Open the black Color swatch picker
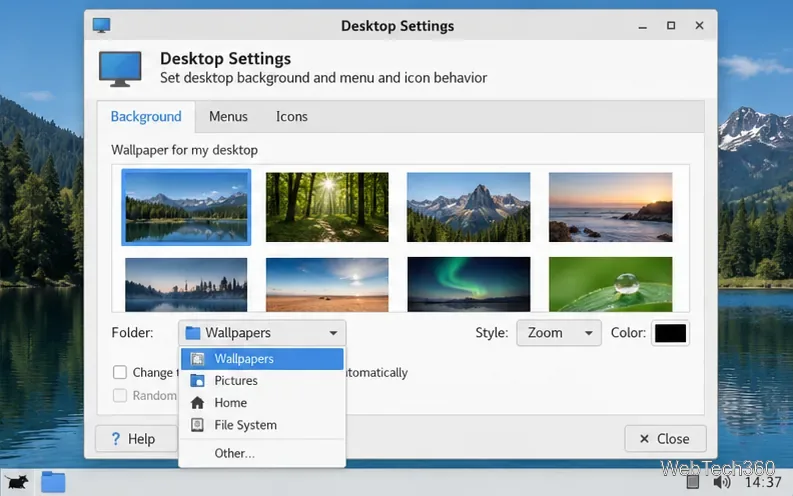Image resolution: width=793 pixels, height=496 pixels. point(670,333)
